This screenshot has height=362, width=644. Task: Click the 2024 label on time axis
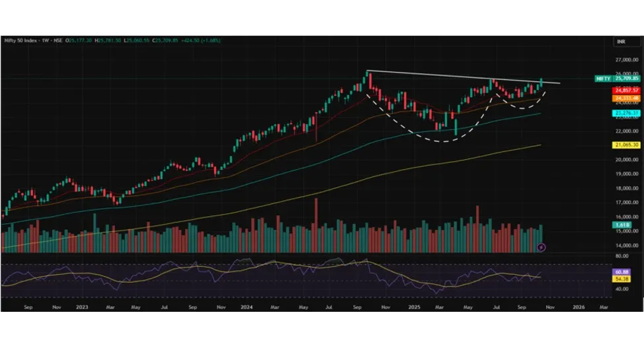247,307
